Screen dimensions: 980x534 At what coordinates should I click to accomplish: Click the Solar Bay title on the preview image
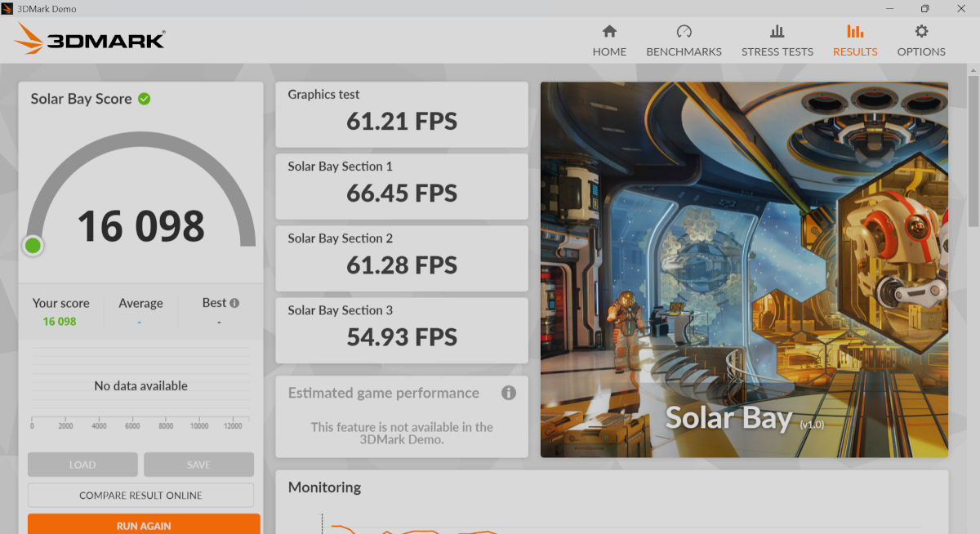728,418
